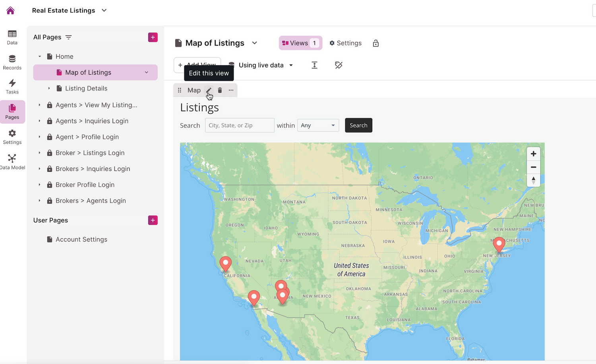Open more options for the Map view
Image resolution: width=596 pixels, height=364 pixels.
pos(231,90)
